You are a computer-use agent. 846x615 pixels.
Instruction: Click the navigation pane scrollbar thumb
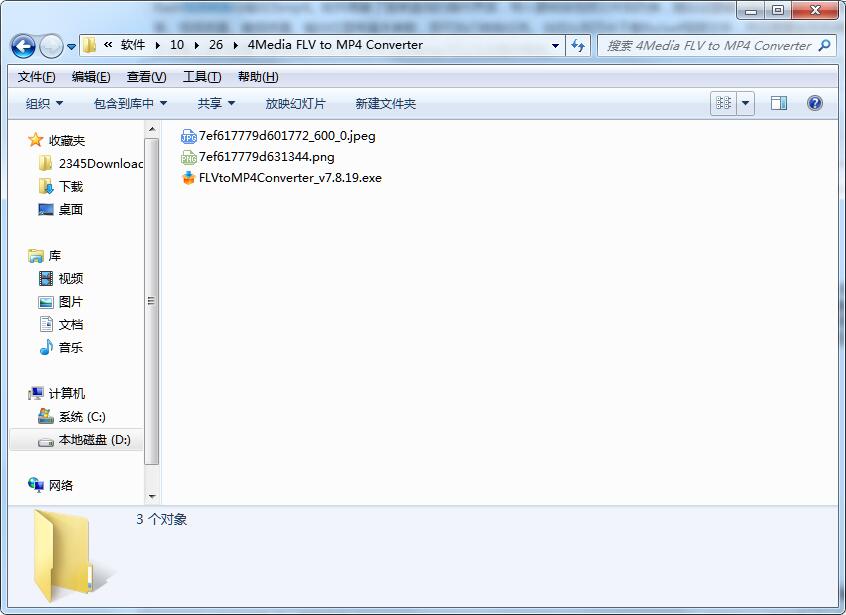152,301
